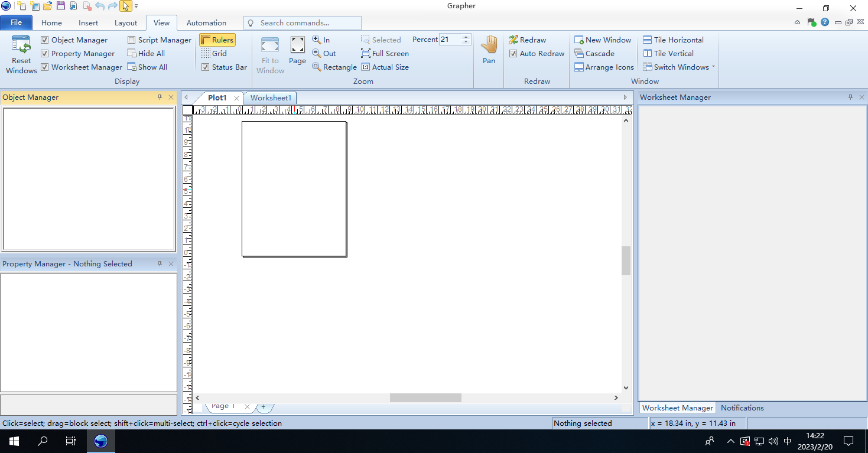
Task: Open Help with the question mark icon
Action: tap(825, 22)
